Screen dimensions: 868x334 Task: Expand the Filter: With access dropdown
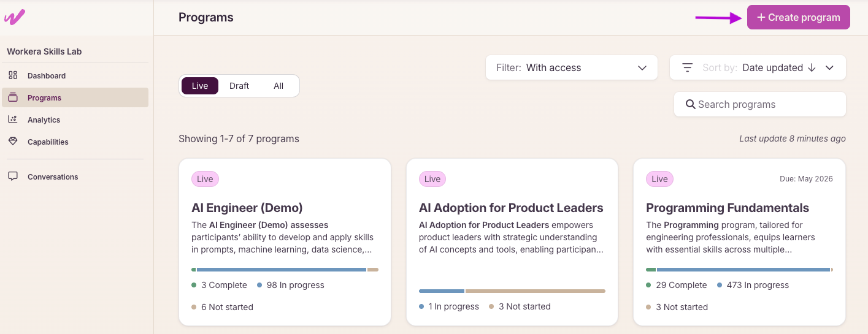click(x=572, y=67)
